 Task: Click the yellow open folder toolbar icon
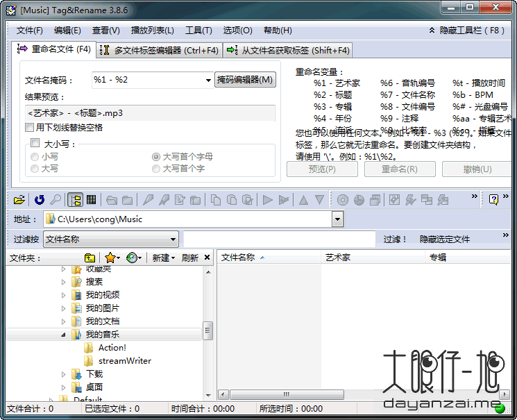point(19,200)
